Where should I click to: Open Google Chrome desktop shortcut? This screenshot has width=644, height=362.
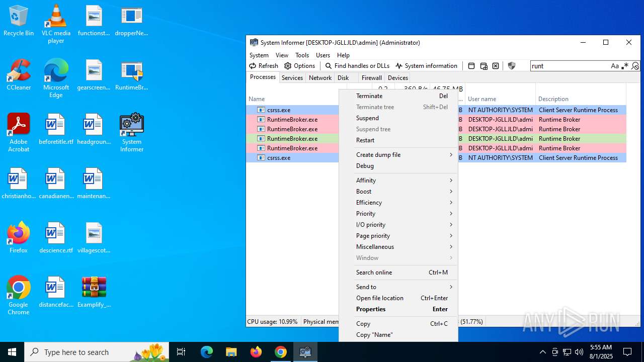point(19,296)
